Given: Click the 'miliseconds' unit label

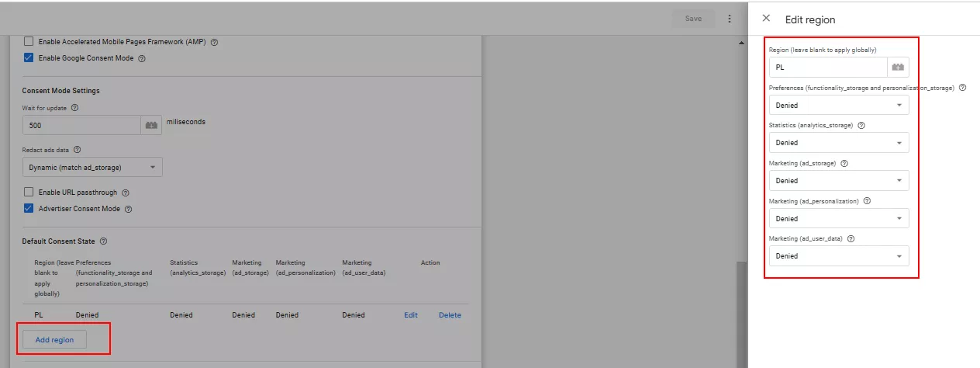Looking at the screenshot, I should (186, 122).
